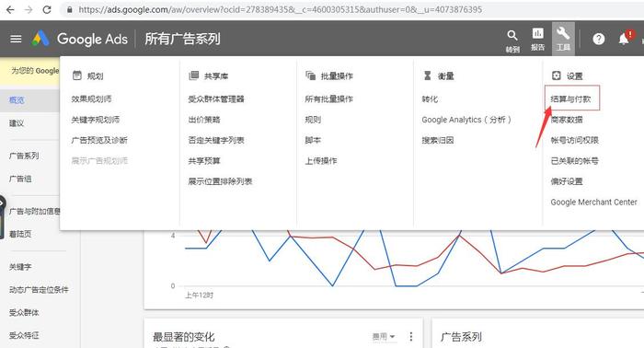
Task: Select 动态广告定位条件 in sidebar
Action: coord(39,290)
